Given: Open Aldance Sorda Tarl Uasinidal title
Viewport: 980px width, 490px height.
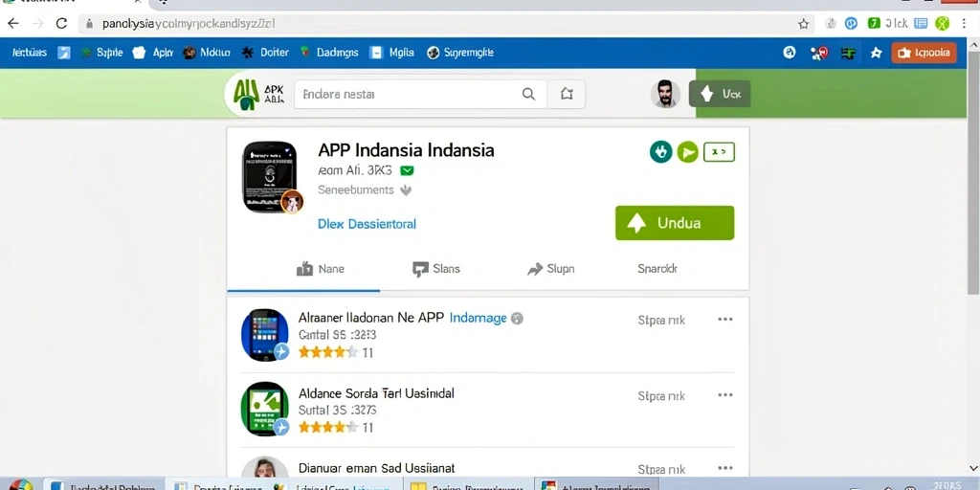Looking at the screenshot, I should [x=376, y=393].
